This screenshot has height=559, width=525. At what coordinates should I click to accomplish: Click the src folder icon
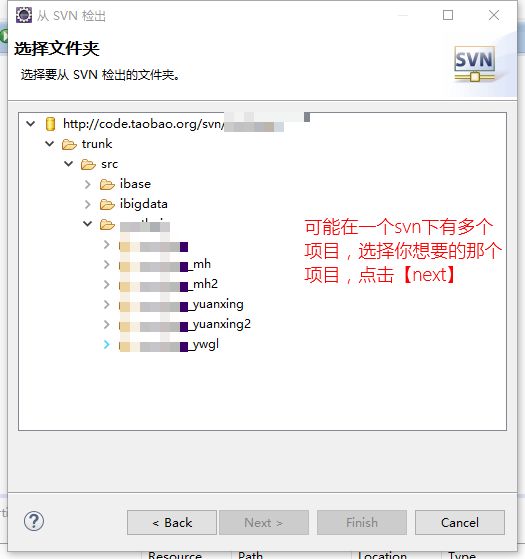coord(88,164)
